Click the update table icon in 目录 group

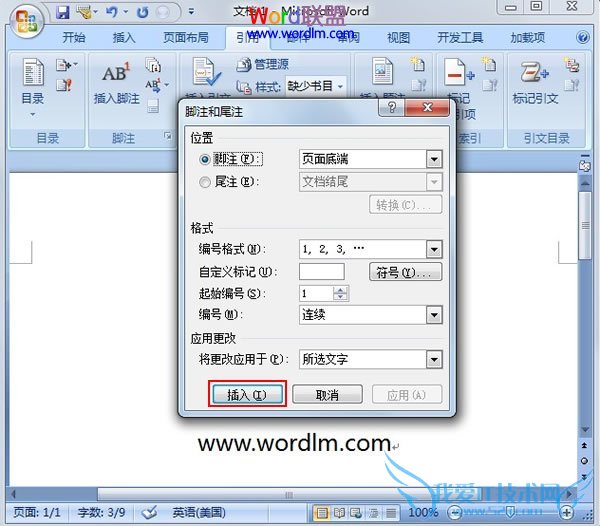(x=64, y=85)
